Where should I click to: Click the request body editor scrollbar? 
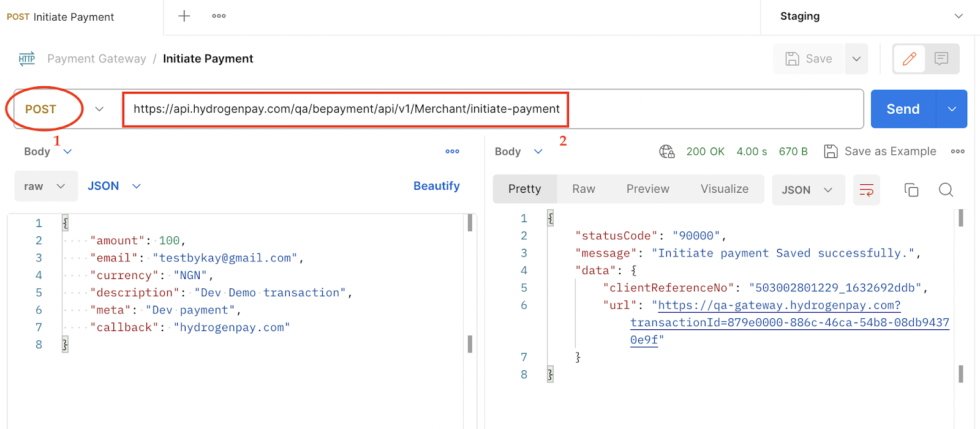pyautogui.click(x=470, y=222)
